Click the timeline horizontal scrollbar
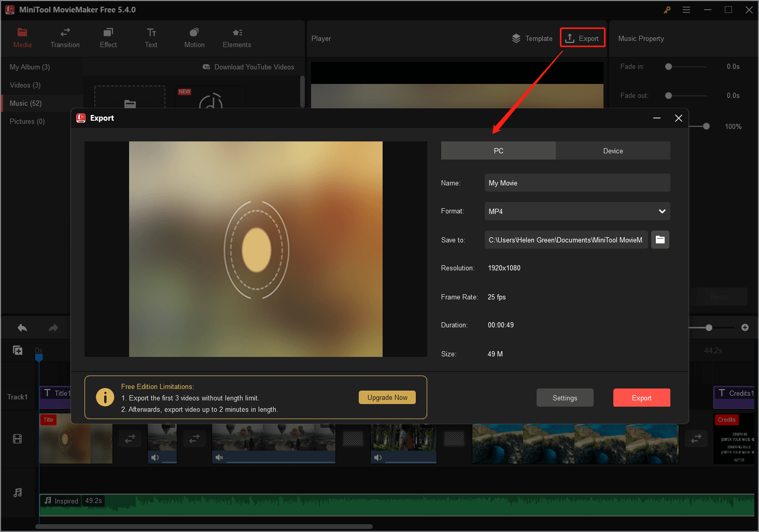759x532 pixels. (204, 527)
